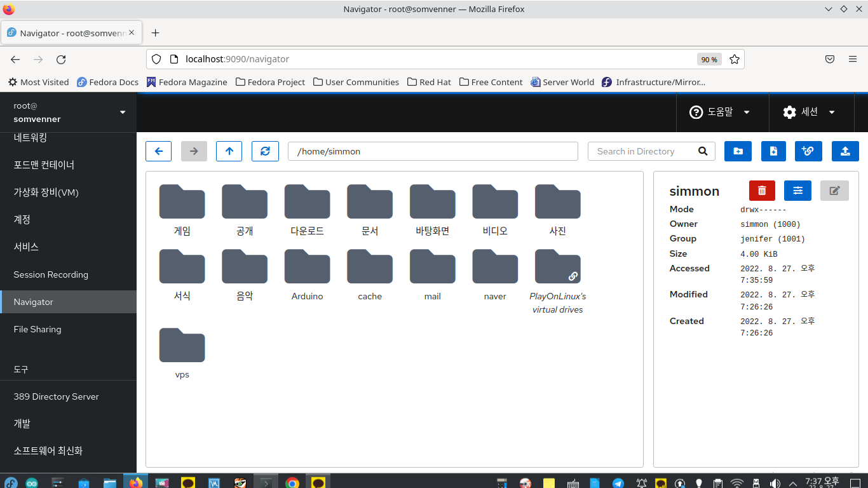Select the PlayOnLinux's virtual drives link folder

pyautogui.click(x=558, y=281)
